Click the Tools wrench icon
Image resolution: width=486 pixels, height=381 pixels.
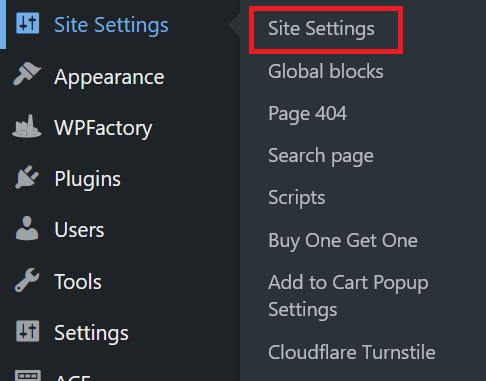tap(27, 280)
